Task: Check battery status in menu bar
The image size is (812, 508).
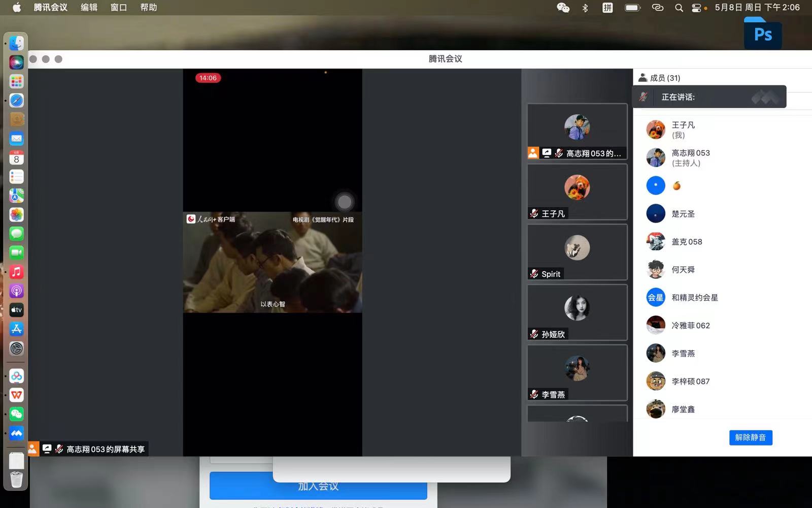Action: pyautogui.click(x=632, y=8)
